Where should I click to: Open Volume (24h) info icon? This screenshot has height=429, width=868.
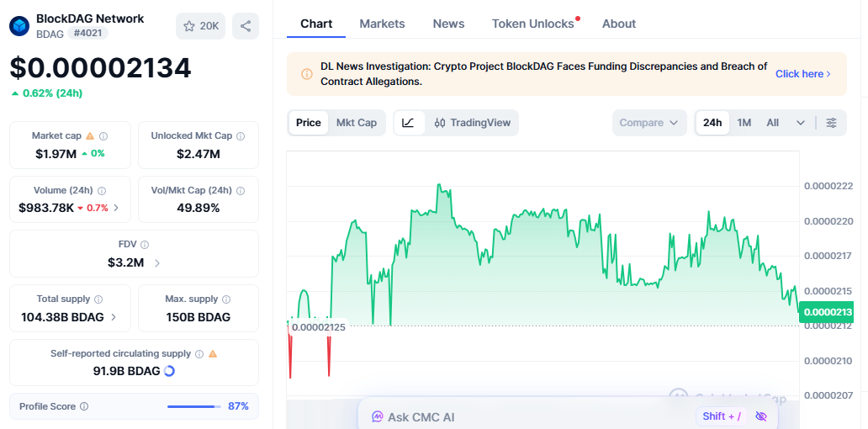(x=102, y=190)
